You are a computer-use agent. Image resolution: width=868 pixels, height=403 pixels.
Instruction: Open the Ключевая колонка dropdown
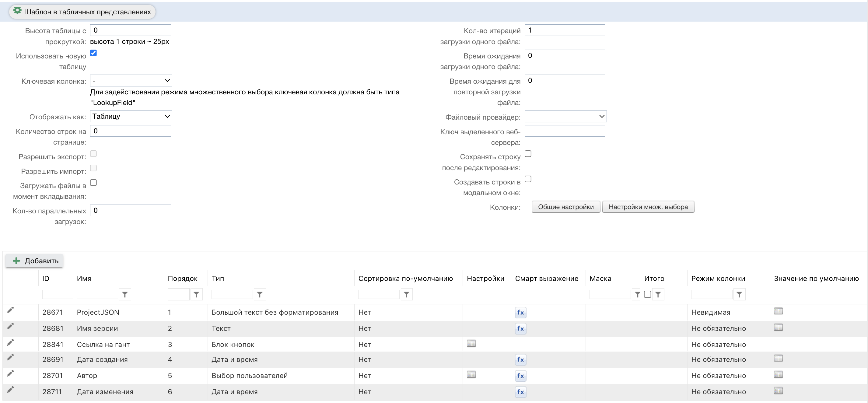pyautogui.click(x=131, y=81)
